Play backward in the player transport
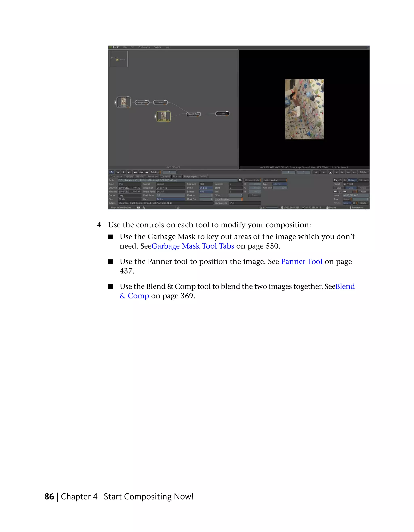The height and width of the screenshot is (532, 414). [x=316, y=172]
